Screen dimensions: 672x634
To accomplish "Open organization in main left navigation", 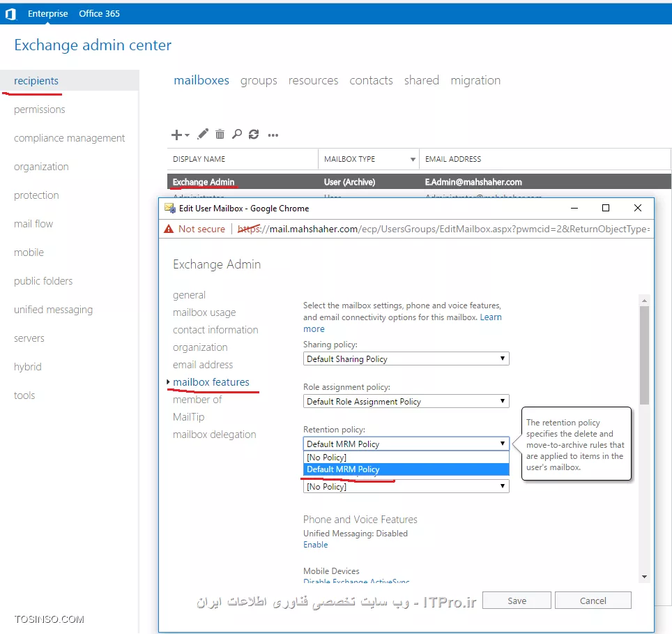I will tap(41, 167).
